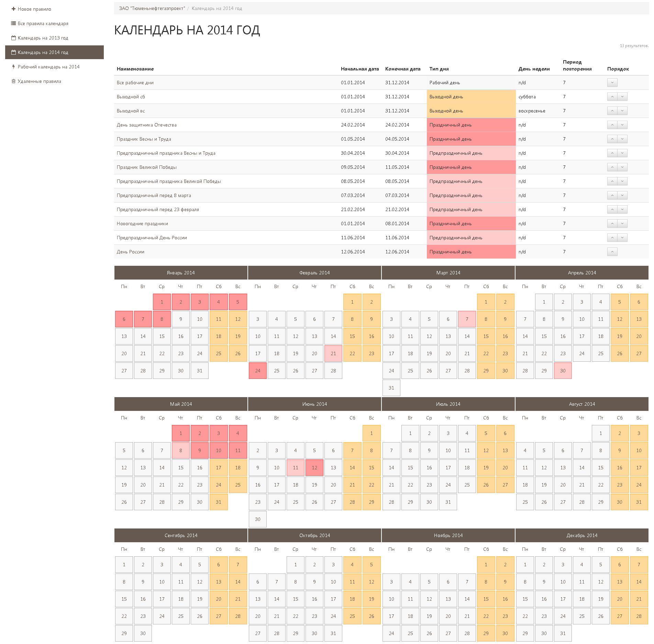Move Предпраздничный перед 8 марта down
The image size is (654, 644).
click(x=622, y=195)
